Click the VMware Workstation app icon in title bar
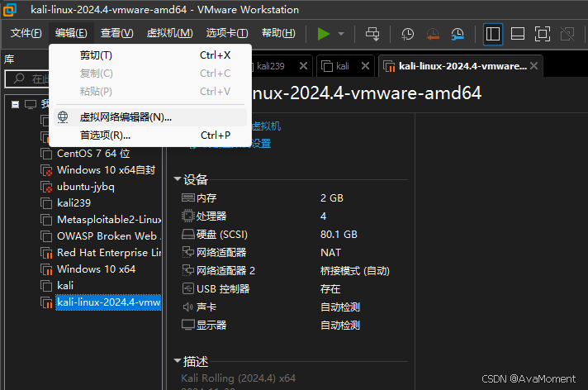Image resolution: width=588 pixels, height=390 pixels. 10,10
